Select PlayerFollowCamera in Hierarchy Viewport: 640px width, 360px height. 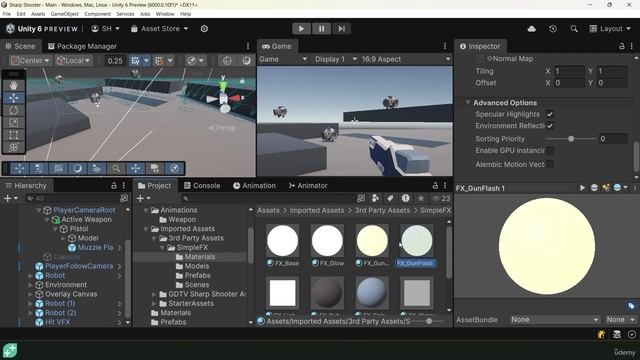[79, 266]
